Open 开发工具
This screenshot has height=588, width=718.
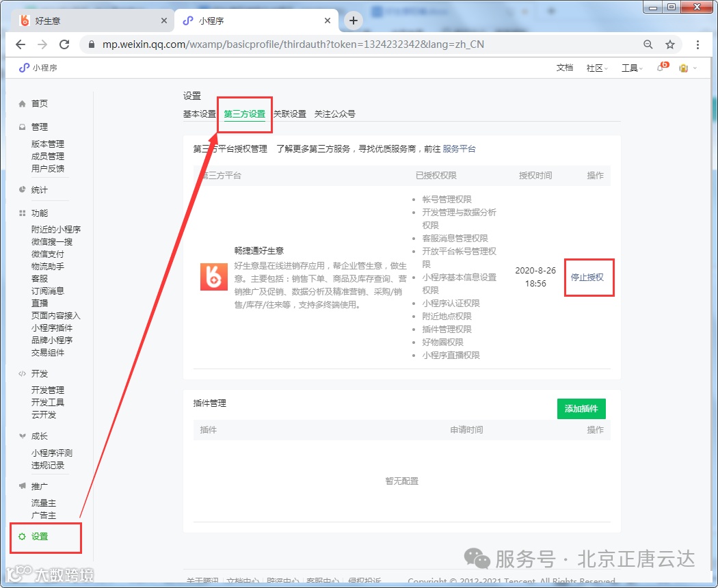tap(48, 403)
